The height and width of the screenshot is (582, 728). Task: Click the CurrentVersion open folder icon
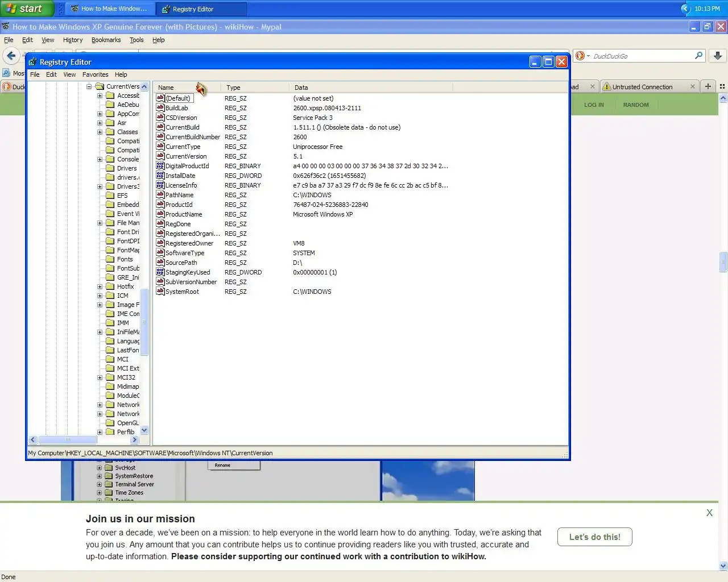[100, 86]
